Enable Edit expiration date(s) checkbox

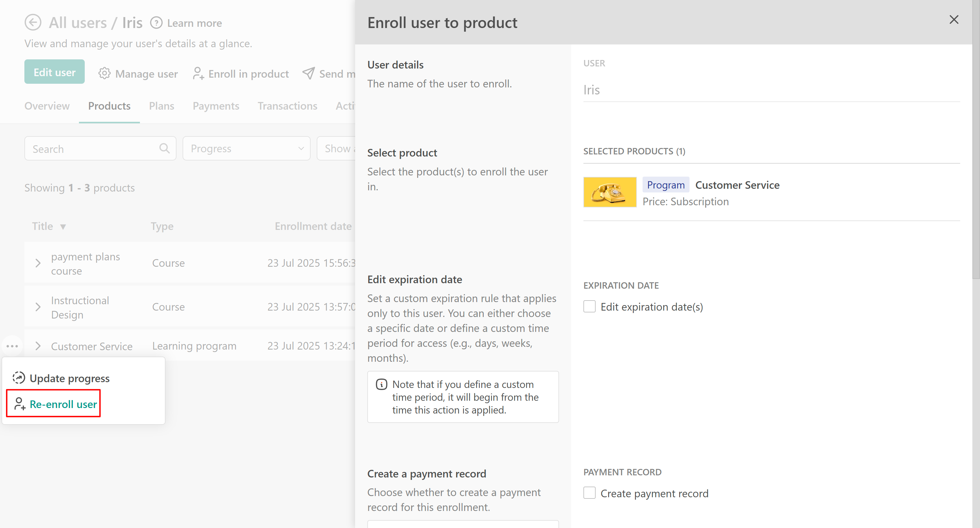(589, 306)
